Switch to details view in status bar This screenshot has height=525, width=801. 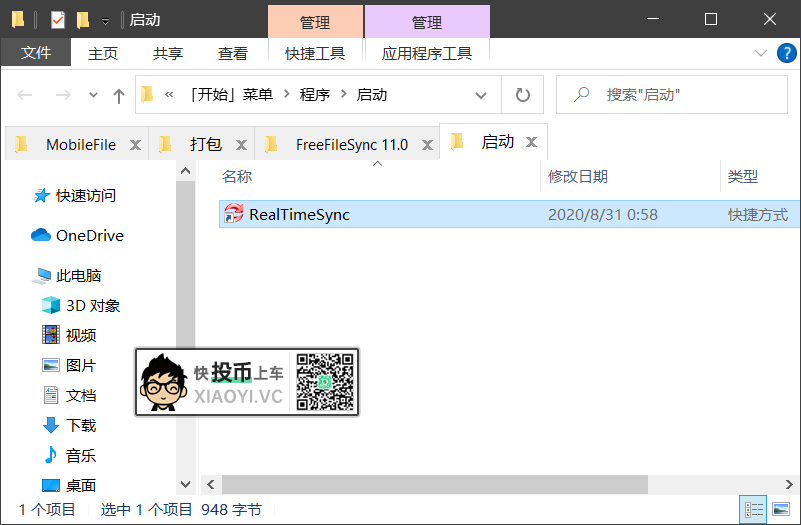coord(753,509)
